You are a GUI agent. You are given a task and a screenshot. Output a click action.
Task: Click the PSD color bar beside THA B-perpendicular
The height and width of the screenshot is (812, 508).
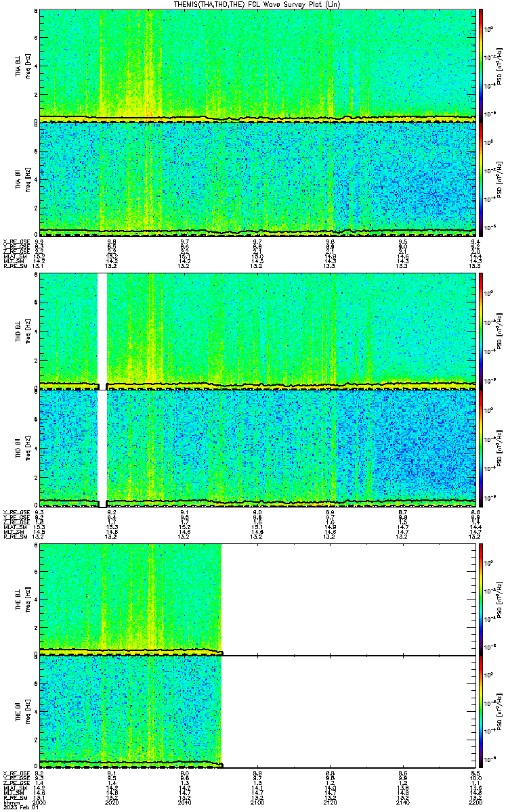click(x=481, y=66)
